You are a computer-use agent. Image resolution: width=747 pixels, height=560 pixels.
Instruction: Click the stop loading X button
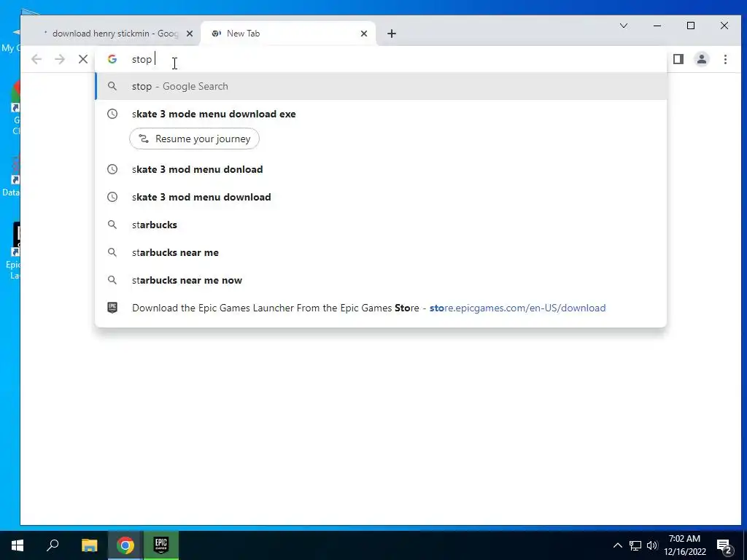tap(83, 59)
